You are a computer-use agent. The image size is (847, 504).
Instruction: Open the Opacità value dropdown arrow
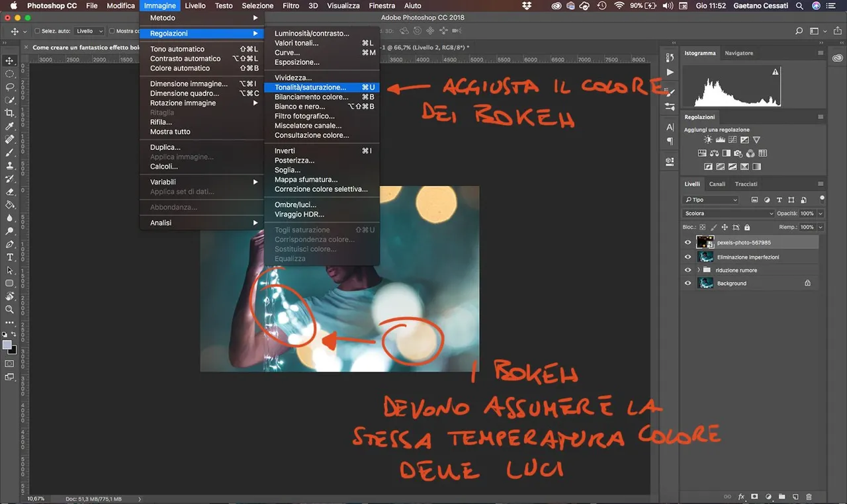[821, 214]
